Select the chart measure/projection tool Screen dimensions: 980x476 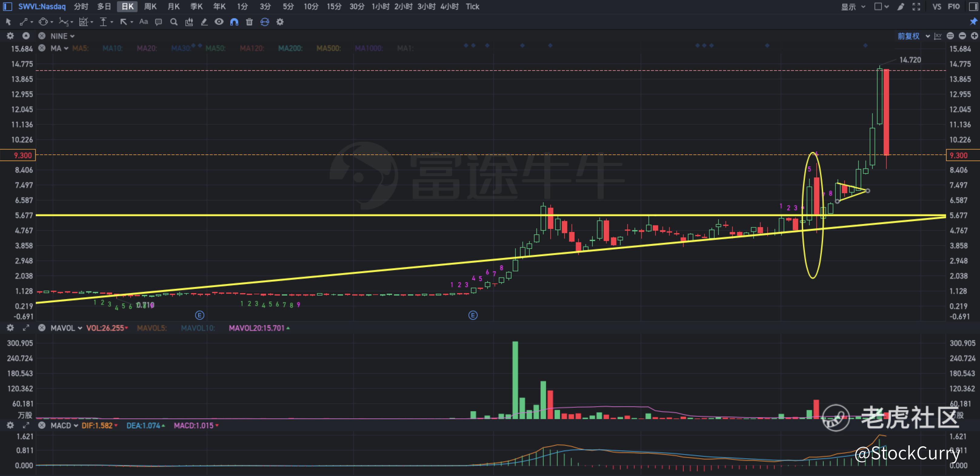pyautogui.click(x=83, y=22)
